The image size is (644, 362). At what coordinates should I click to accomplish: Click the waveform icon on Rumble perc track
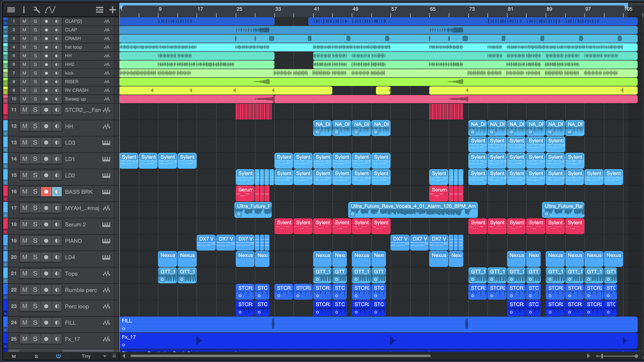click(x=107, y=290)
